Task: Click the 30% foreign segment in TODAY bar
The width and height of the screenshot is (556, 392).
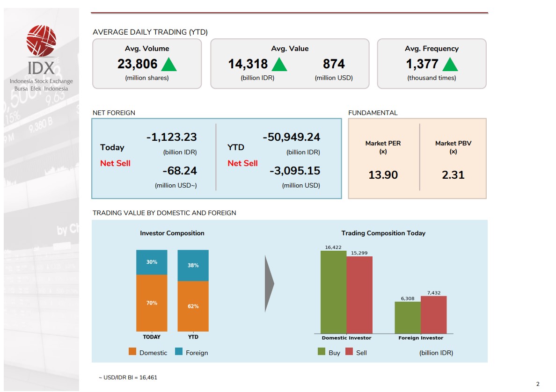Action: tap(152, 262)
